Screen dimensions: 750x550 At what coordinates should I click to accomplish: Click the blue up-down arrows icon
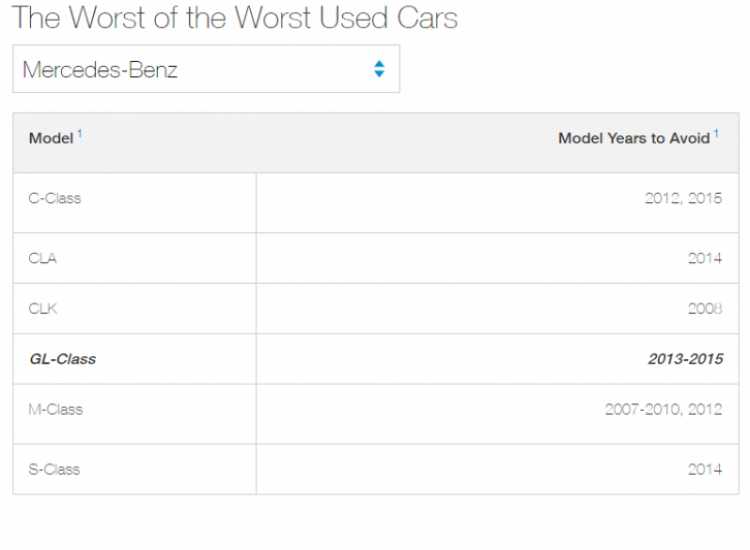point(379,69)
